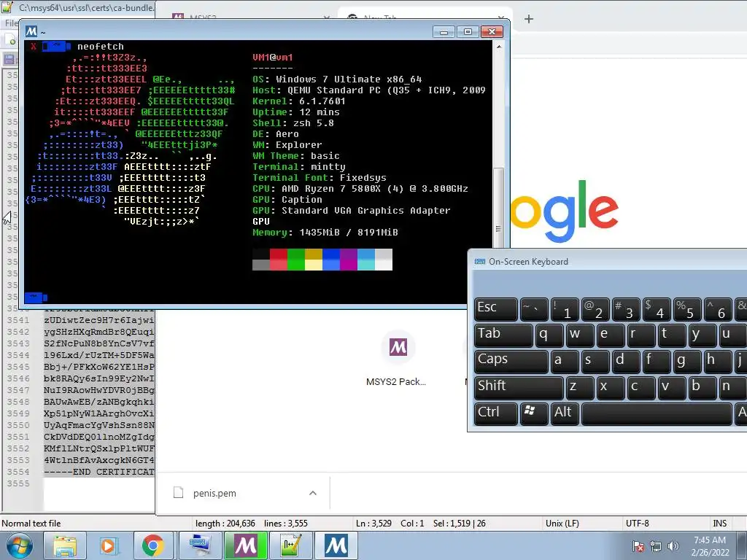747x560 pixels.
Task: Open the volume speaker tray icon
Action: click(x=673, y=546)
